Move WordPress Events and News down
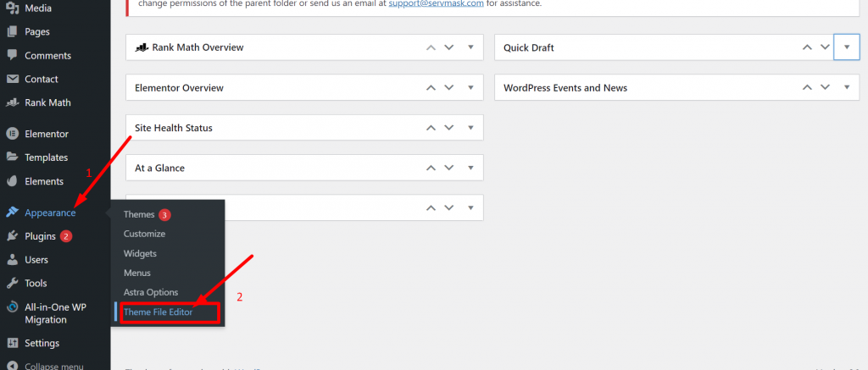Viewport: 868px width, 370px height. (826, 87)
